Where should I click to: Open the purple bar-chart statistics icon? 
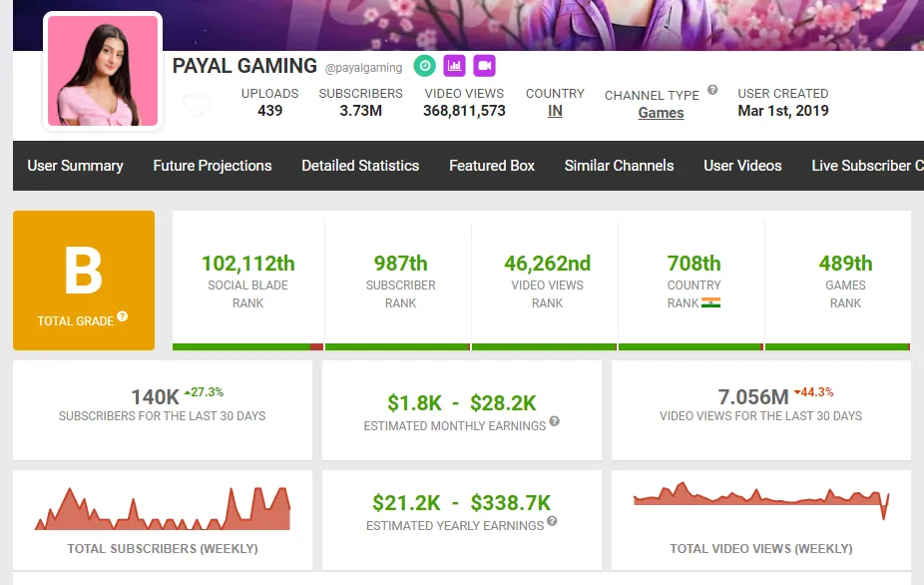454,65
